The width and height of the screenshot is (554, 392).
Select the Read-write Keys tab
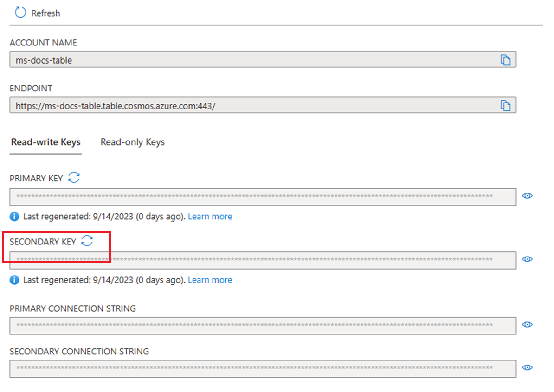[x=45, y=142]
